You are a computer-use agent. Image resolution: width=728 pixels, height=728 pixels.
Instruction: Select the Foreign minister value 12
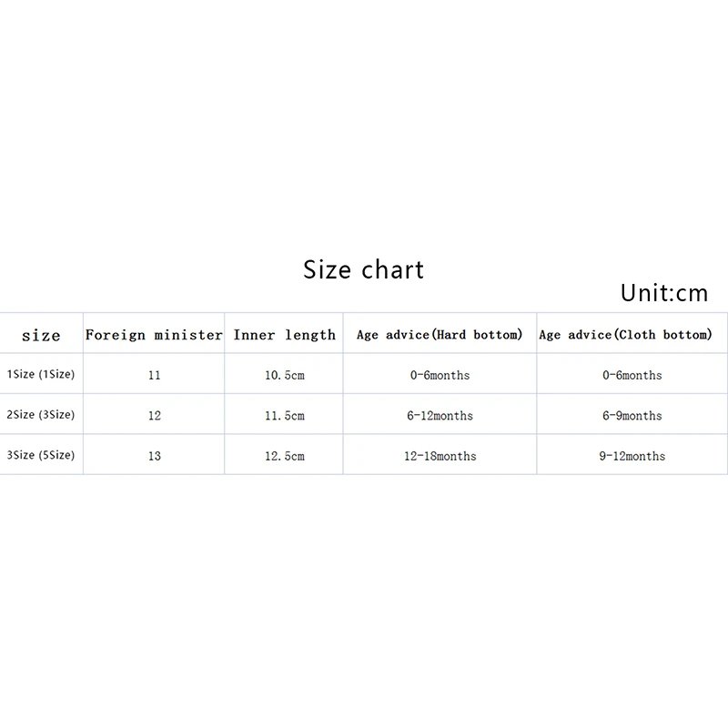click(x=154, y=416)
